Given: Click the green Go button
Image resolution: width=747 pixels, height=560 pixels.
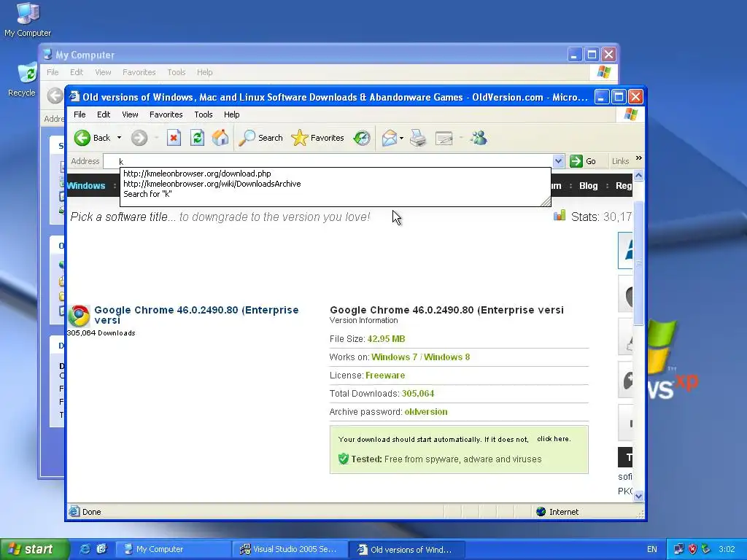Looking at the screenshot, I should click(583, 161).
